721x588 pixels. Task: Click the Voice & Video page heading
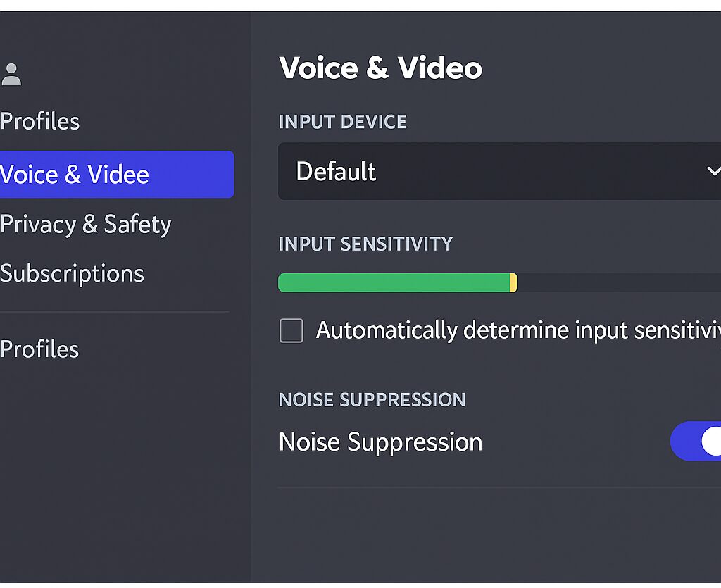pyautogui.click(x=380, y=68)
